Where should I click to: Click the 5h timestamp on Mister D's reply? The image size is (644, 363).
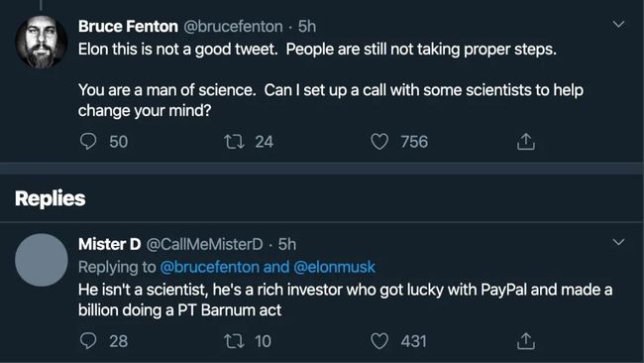287,244
